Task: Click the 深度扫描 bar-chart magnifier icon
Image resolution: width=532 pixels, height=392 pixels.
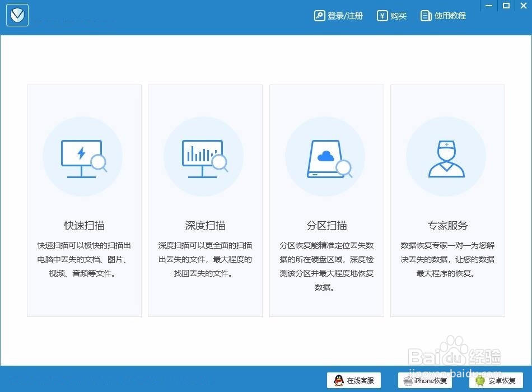Action: [x=204, y=157]
